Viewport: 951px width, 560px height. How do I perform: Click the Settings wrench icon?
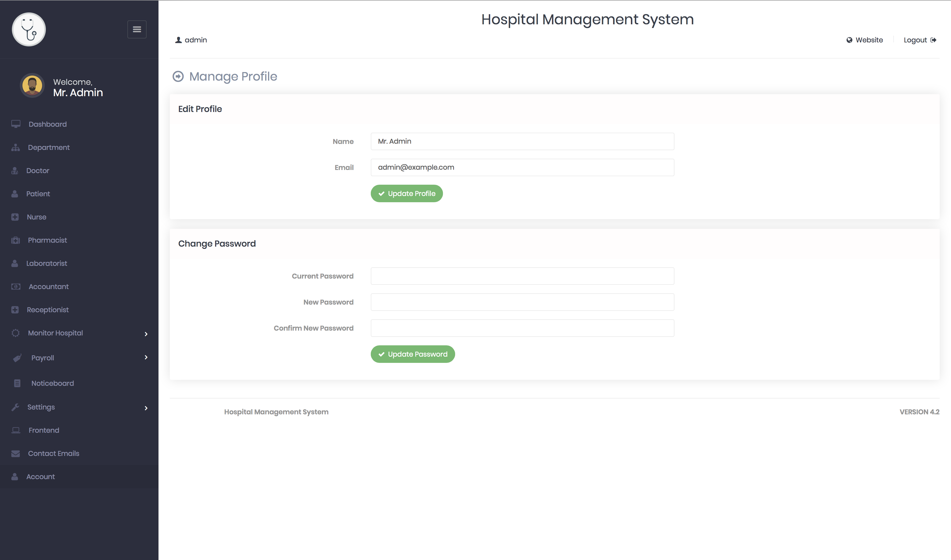pyautogui.click(x=15, y=407)
